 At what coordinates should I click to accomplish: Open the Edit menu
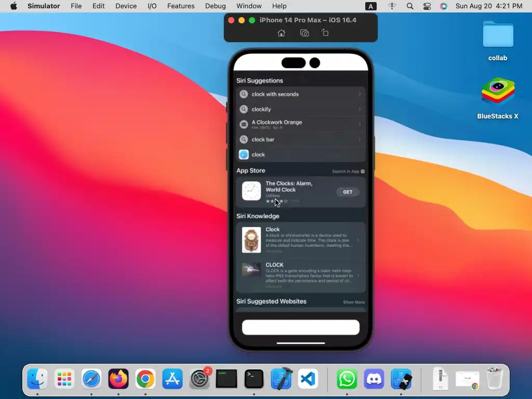pos(98,6)
